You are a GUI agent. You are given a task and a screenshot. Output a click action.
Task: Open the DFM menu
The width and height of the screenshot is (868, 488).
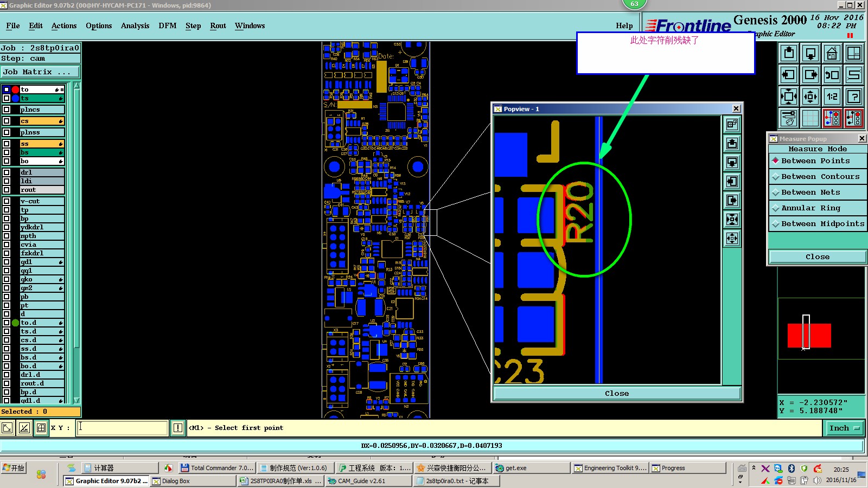168,26
